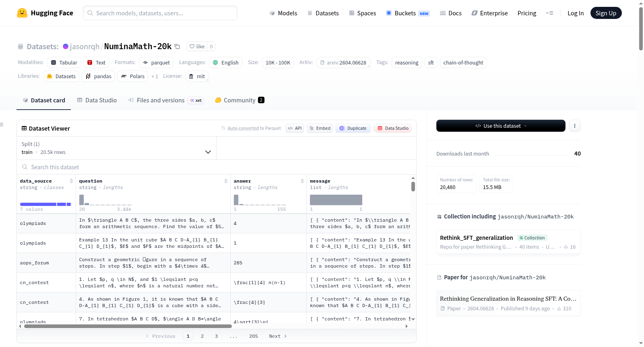The image size is (644, 347).
Task: Copy dataset name with the copy icon
Action: (x=177, y=46)
